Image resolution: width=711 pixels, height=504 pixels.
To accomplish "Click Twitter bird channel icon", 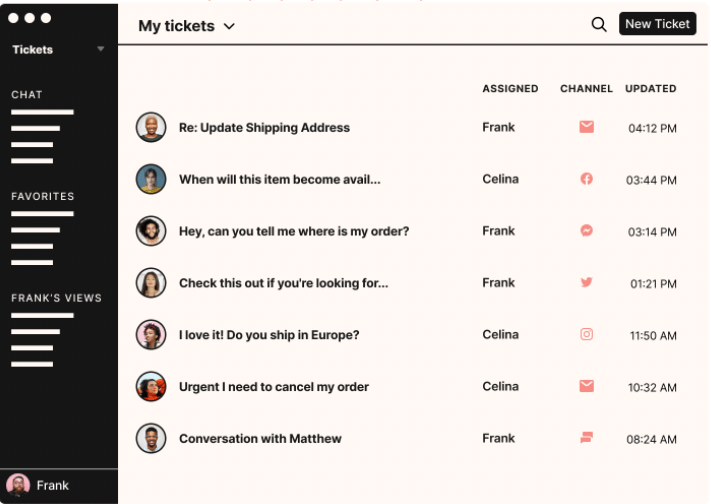I will [586, 282].
